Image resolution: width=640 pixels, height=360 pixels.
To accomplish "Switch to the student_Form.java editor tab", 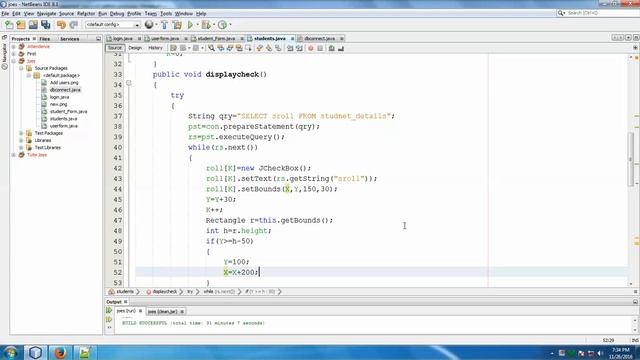I will tap(216, 38).
